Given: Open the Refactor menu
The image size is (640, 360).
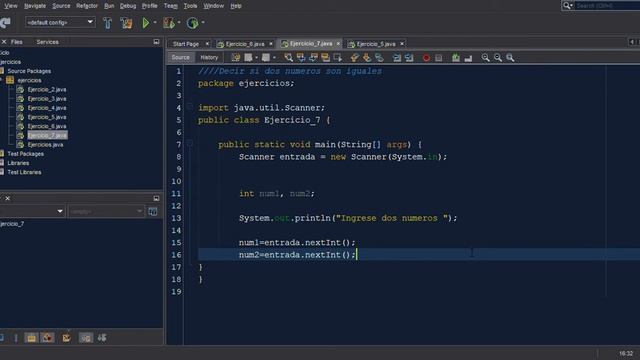Looking at the screenshot, I should pyautogui.click(x=87, y=6).
